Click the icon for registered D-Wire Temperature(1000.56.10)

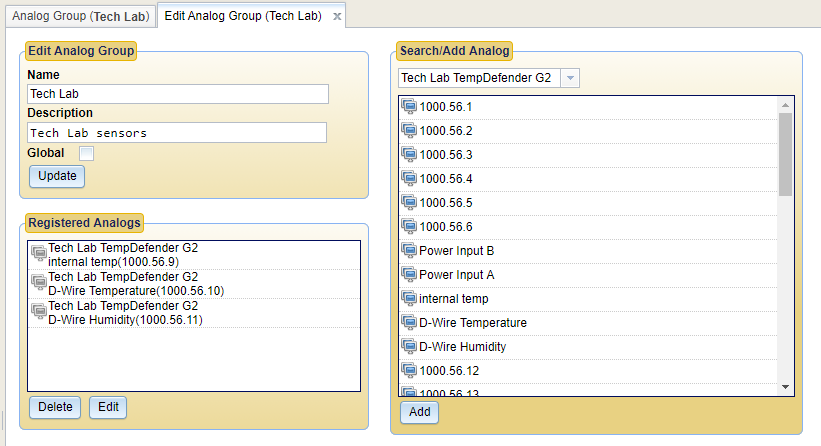point(39,282)
